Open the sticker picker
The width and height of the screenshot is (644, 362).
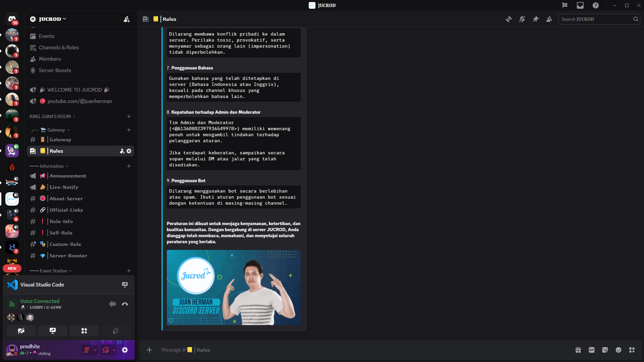click(605, 350)
